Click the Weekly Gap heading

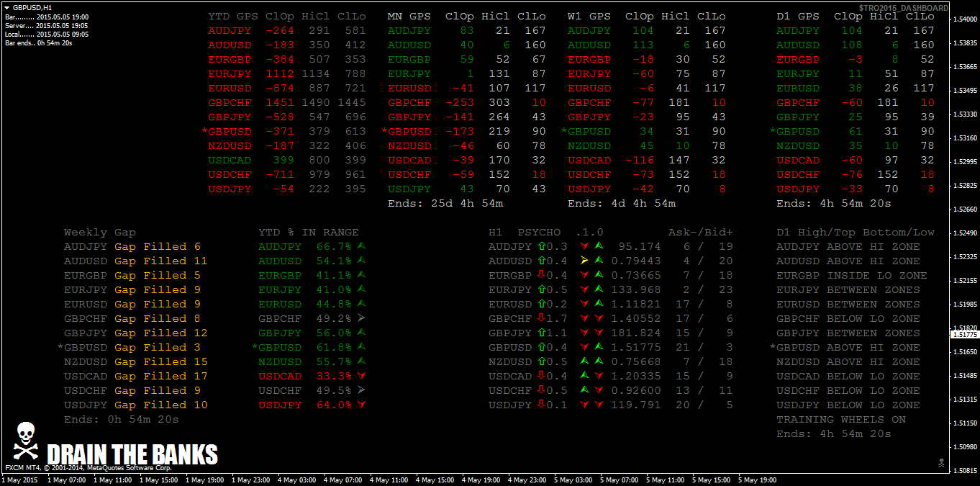[x=100, y=232]
